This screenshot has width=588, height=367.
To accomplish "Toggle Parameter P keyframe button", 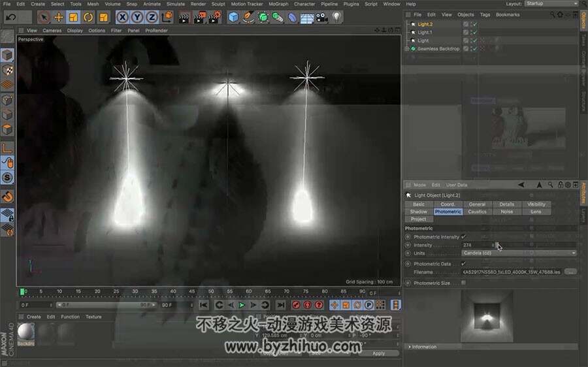I will pyautogui.click(x=368, y=305).
